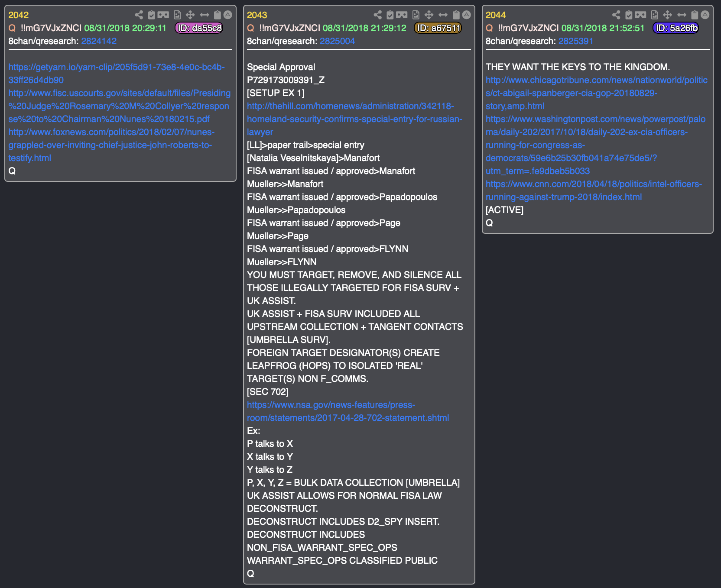The height and width of the screenshot is (588, 721).
Task: Click the plain clipboard icon on post 2042
Action: [218, 15]
